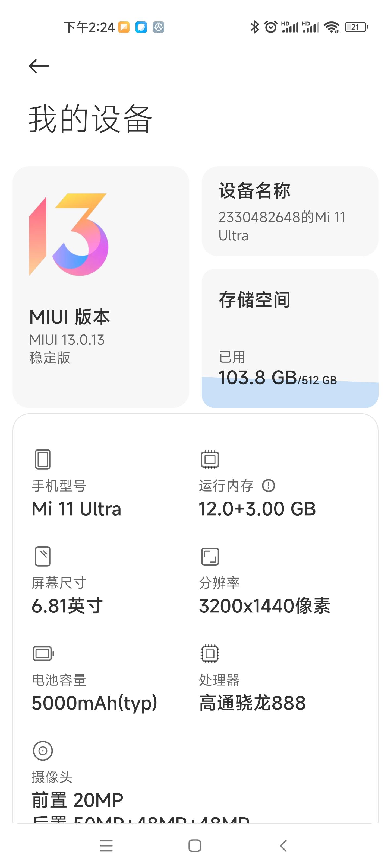Tap the storage used fill bar
The height and width of the screenshot is (868, 391).
[x=289, y=396]
